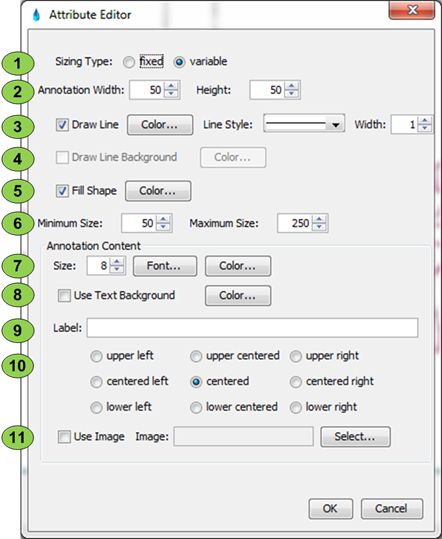Raise Maximum Size with up arrow
This screenshot has width=442, height=539.
click(319, 219)
